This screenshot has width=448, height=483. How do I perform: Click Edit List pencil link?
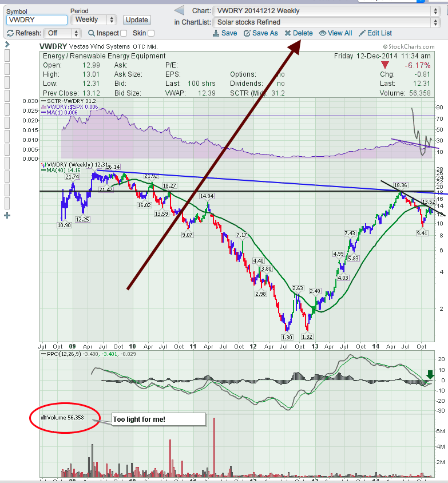point(375,33)
